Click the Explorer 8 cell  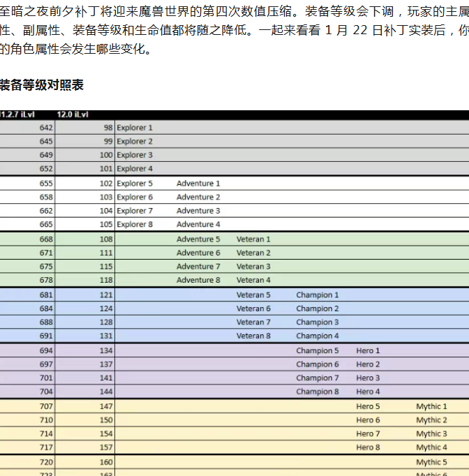pos(134,225)
